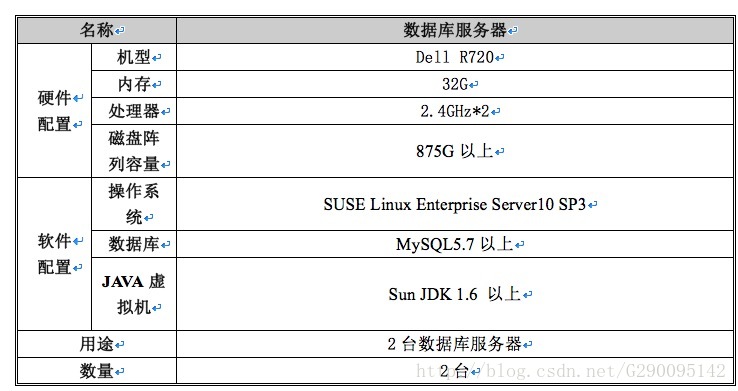Select the 32G memory value
This screenshot has width=738, height=391.
coord(455,84)
